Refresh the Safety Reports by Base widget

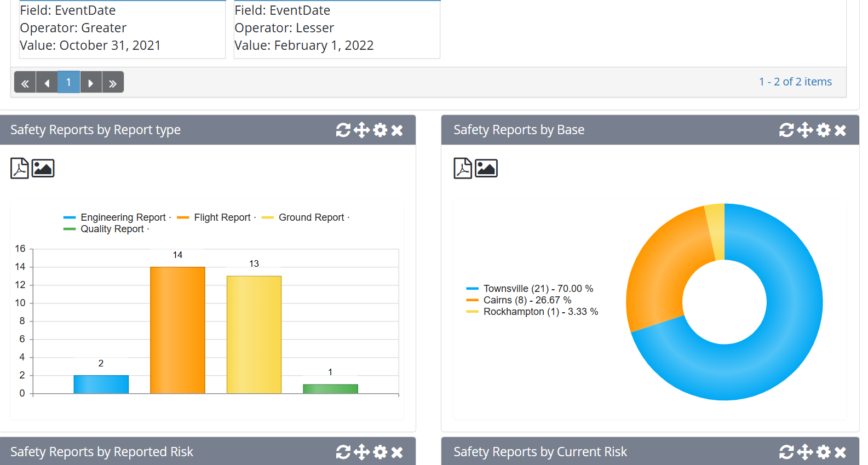[786, 130]
